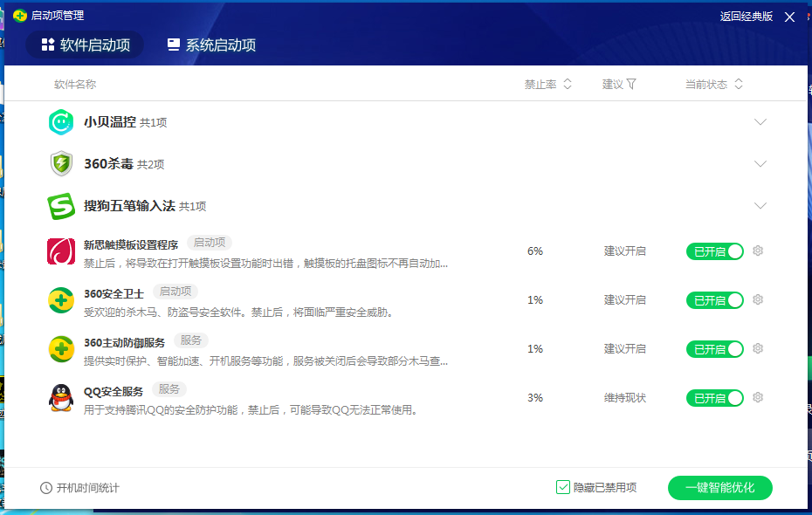Click 共2项 count beside 360杀毒
The width and height of the screenshot is (812, 515).
[x=151, y=165]
